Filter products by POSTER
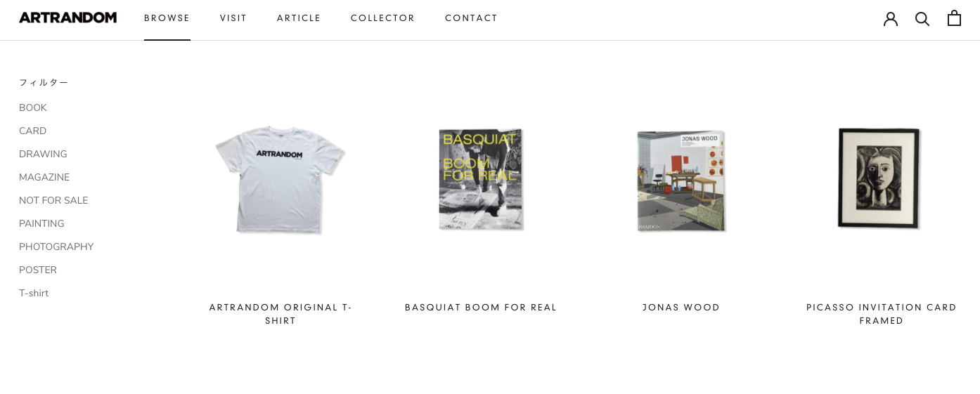Screen dimensions: 980x394 coord(38,270)
